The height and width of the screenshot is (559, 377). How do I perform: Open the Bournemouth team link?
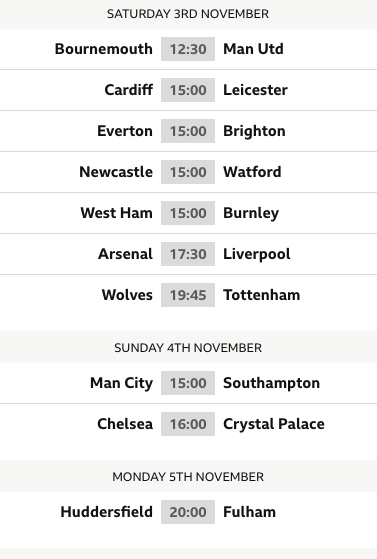click(x=103, y=49)
